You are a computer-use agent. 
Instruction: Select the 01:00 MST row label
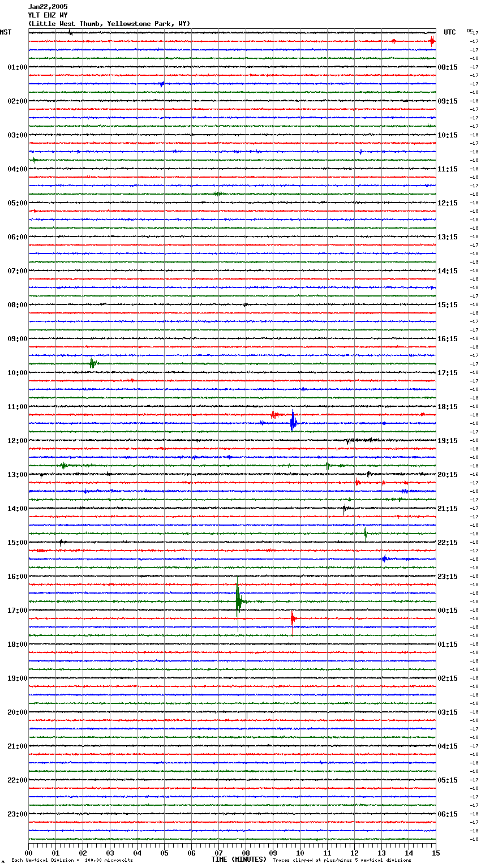point(17,67)
